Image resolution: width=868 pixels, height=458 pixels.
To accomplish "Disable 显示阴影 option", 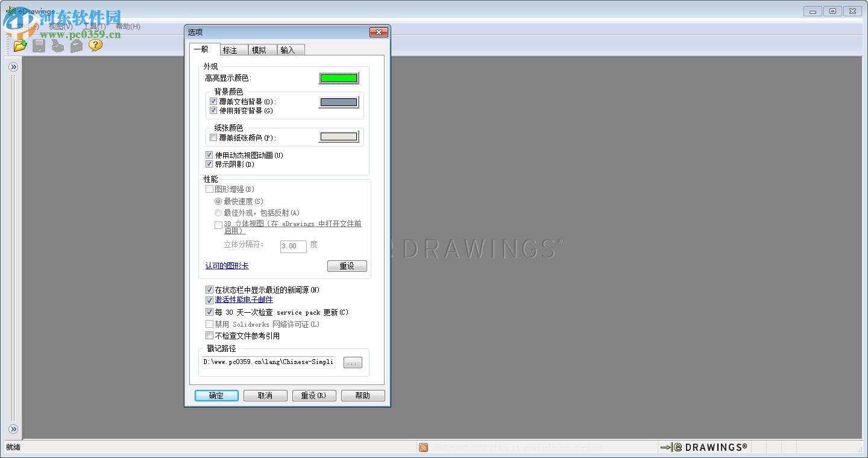I will click(x=209, y=163).
